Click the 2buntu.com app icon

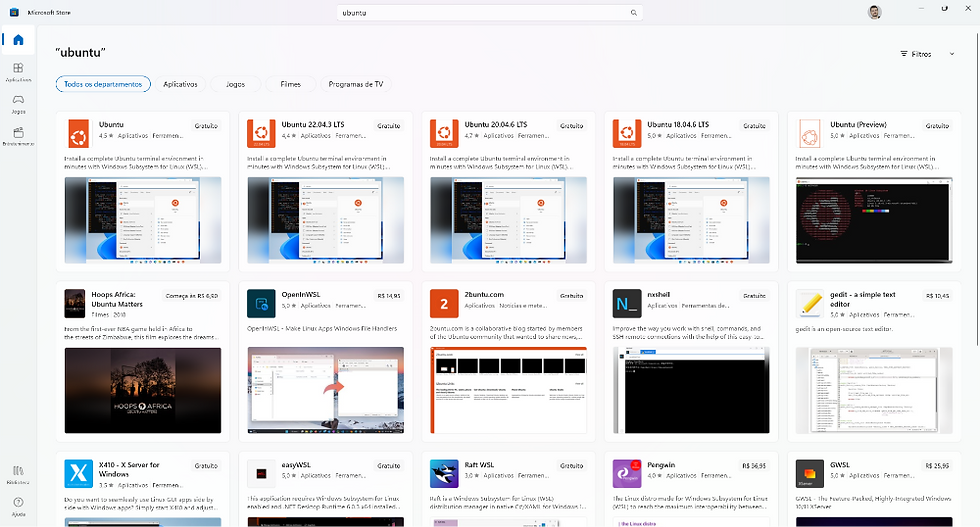pyautogui.click(x=444, y=304)
